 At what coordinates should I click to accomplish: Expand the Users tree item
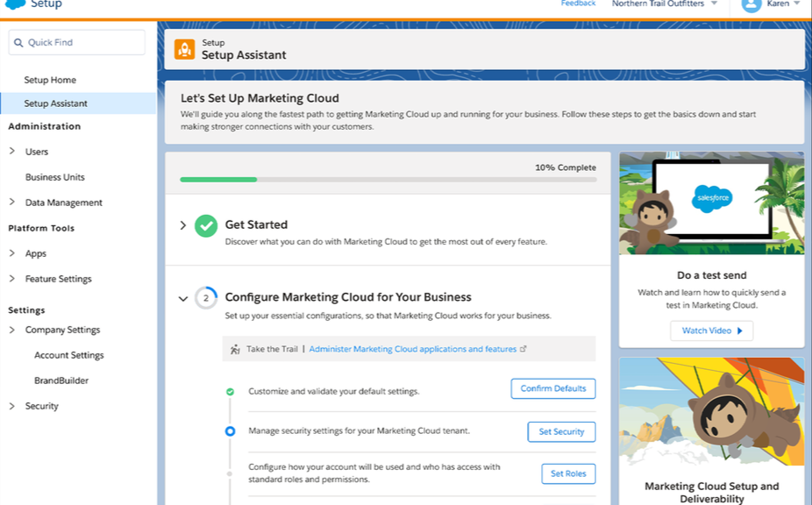(x=12, y=152)
